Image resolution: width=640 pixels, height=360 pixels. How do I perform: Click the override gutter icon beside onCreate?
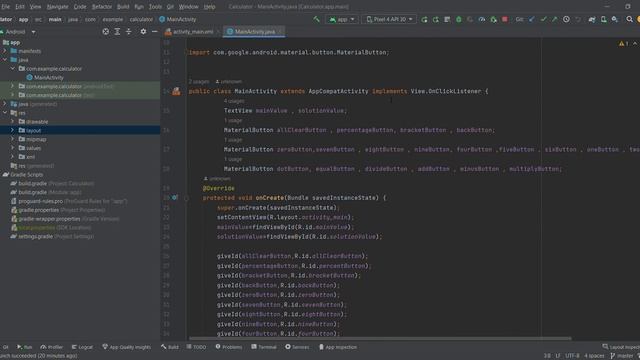(x=174, y=198)
